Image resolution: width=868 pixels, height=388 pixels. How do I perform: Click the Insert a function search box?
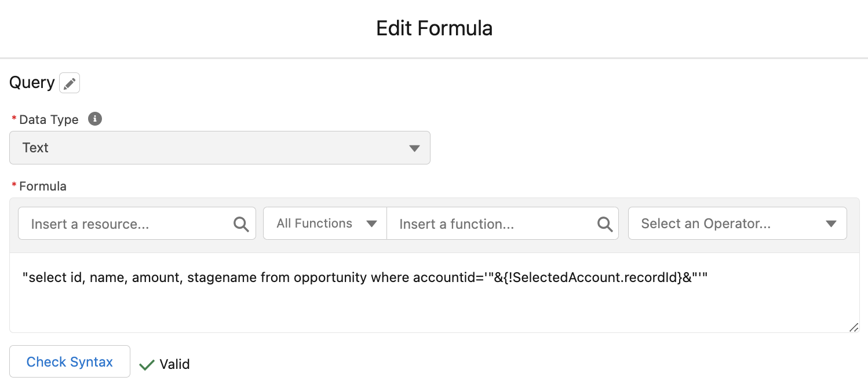(481, 224)
